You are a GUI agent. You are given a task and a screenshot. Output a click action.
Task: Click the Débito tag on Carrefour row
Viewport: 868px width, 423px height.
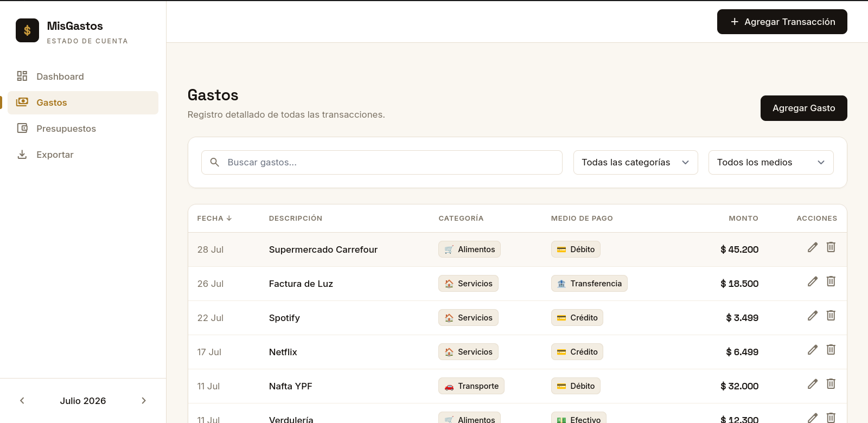(576, 249)
